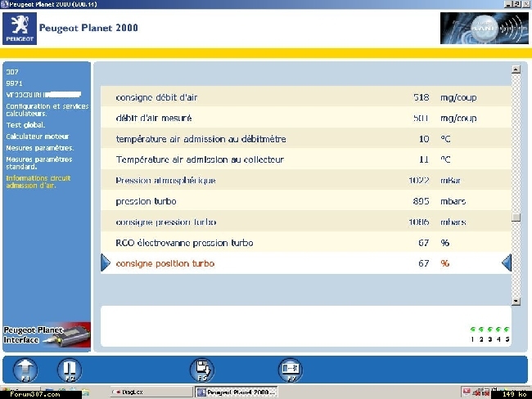Click the F2 pause button
The image size is (532, 399).
(x=70, y=370)
